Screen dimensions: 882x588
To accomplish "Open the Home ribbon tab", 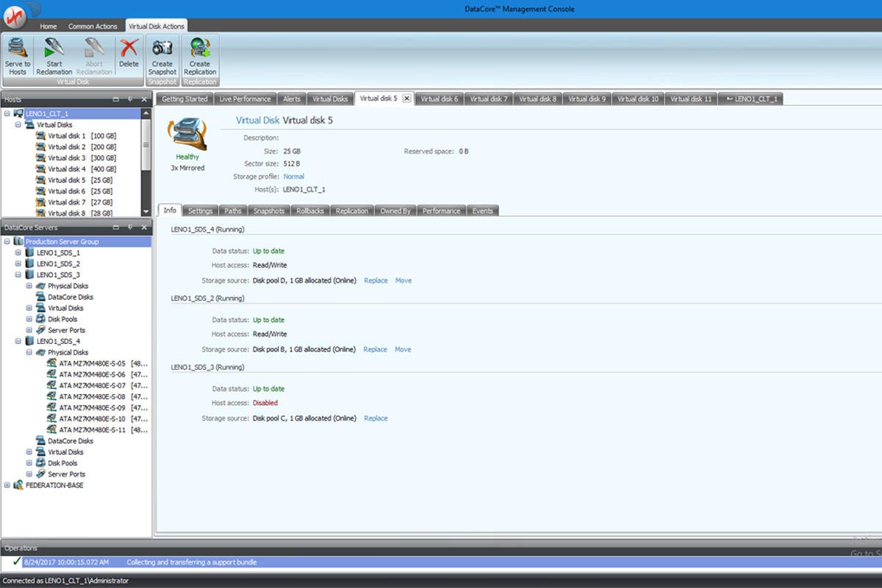I will click(49, 26).
